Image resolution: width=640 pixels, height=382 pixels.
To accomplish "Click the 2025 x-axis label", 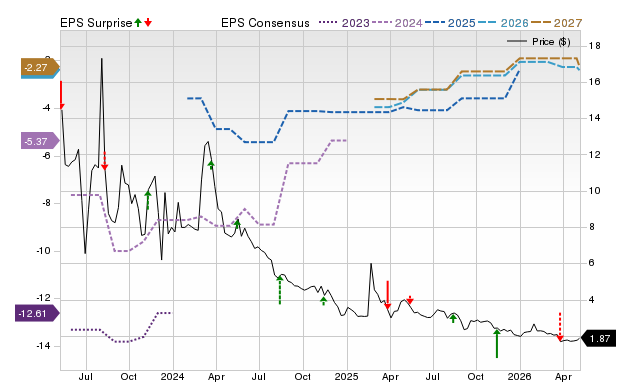I will [347, 376].
